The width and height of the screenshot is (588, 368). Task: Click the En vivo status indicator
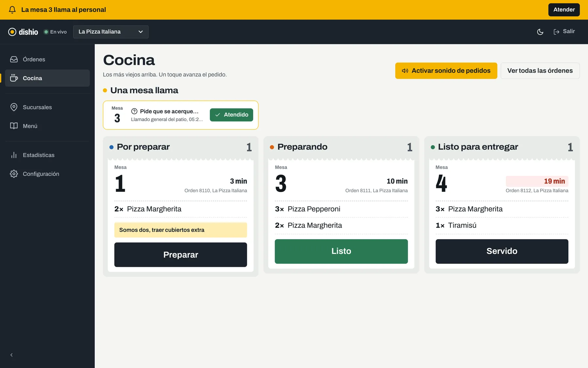[x=55, y=32]
